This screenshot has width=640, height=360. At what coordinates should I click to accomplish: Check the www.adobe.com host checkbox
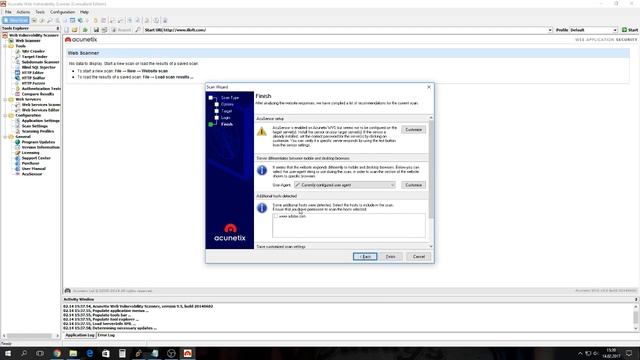(276, 216)
